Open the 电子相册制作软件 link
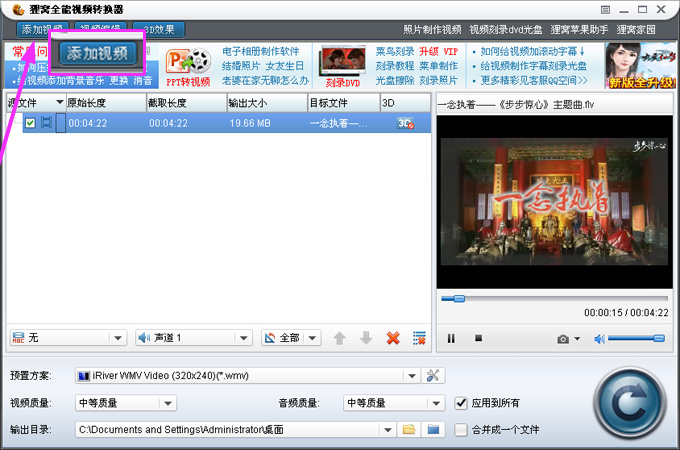 261,52
